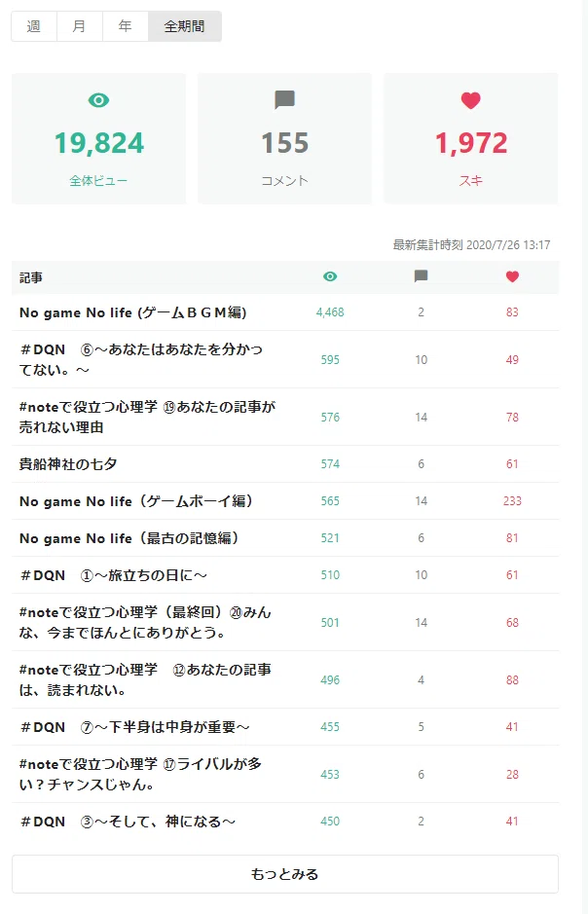Screen dimensions: 588x914
Task: Click the red heart icon above 1,972
Action: pos(470,100)
